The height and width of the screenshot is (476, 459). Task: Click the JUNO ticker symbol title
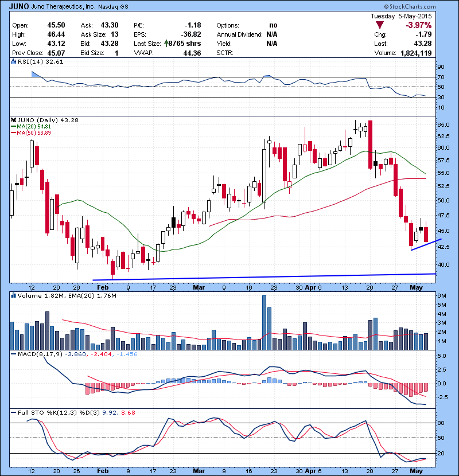(x=19, y=6)
